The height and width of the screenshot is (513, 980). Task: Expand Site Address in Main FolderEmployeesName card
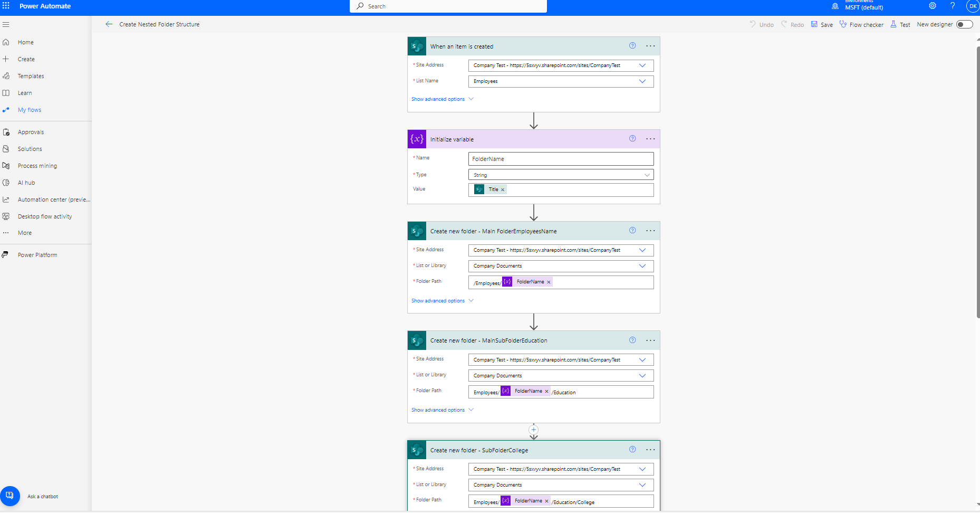click(642, 250)
